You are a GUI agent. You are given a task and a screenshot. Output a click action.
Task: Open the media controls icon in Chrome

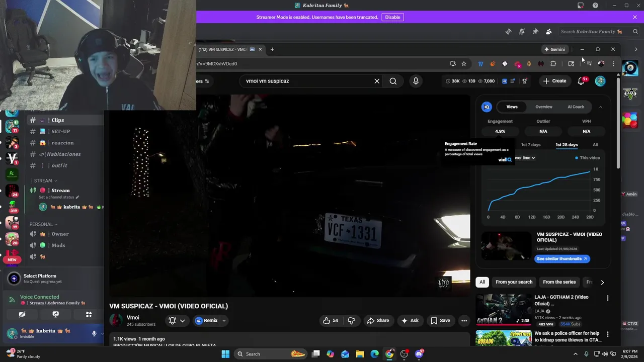pyautogui.click(x=589, y=64)
